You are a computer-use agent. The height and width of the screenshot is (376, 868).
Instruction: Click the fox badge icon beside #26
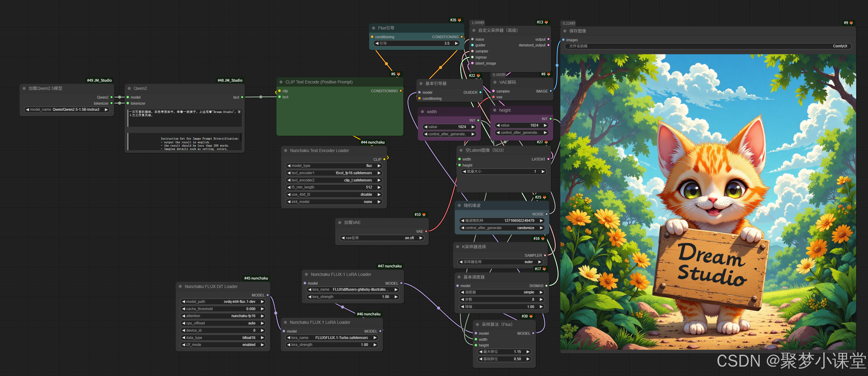coord(459,20)
